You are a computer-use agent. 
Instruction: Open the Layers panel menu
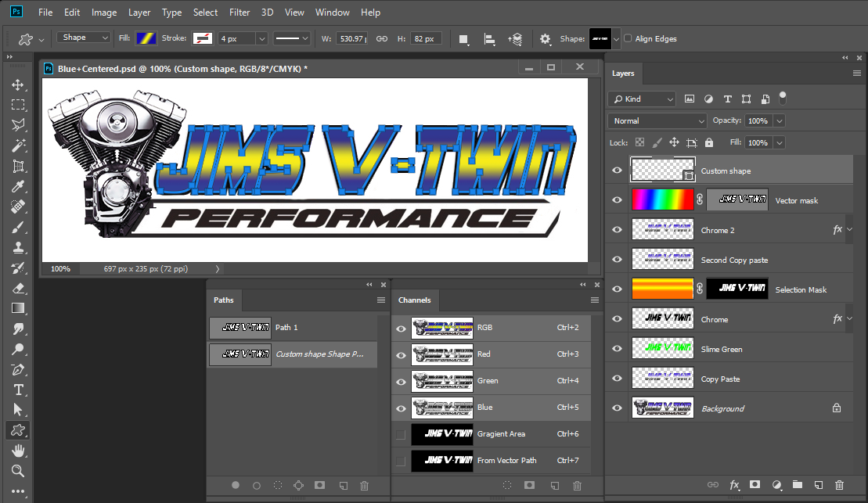858,73
